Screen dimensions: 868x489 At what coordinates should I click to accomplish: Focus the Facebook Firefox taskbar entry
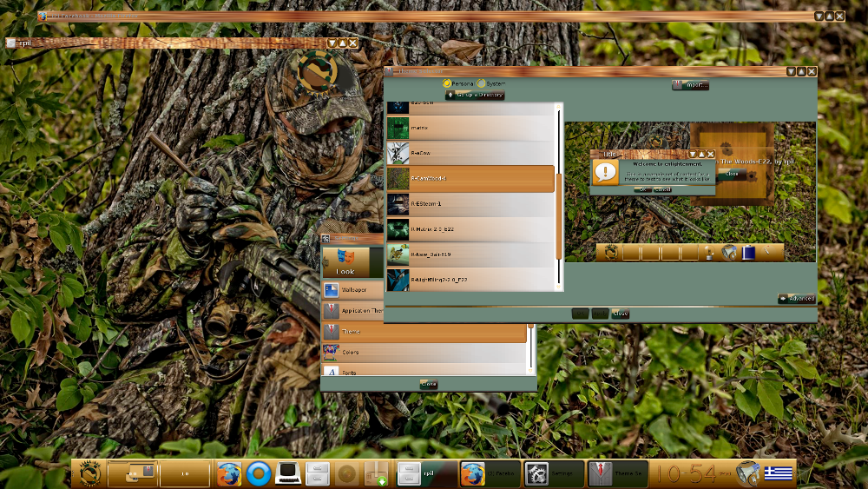coord(490,474)
